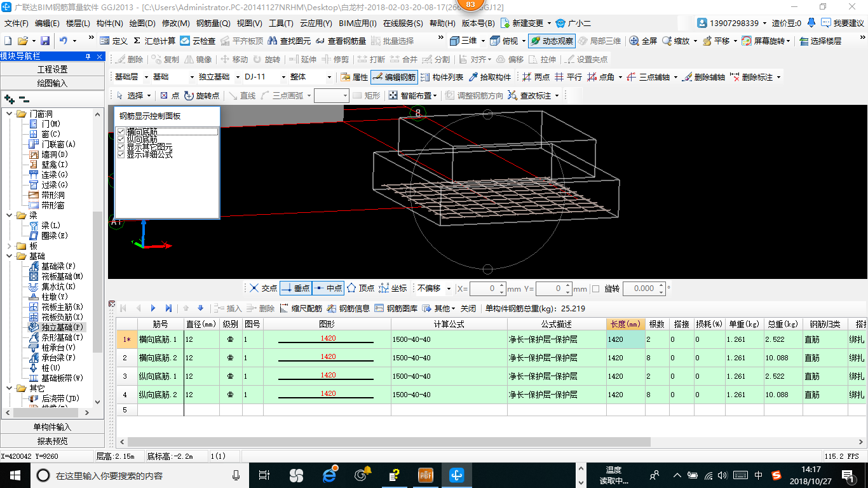The image size is (868, 488).
Task: Click the module tree vertical scrollbar
Action: pos(97,281)
